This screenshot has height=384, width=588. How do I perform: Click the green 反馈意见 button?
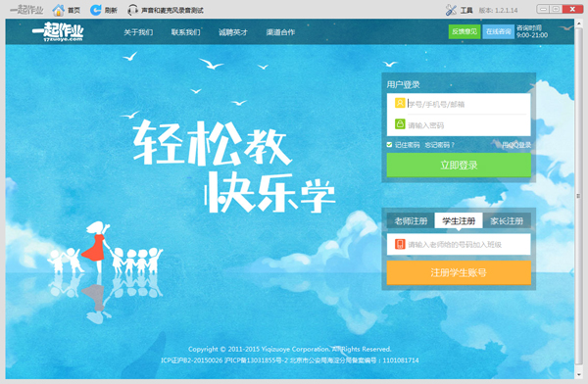tap(465, 31)
